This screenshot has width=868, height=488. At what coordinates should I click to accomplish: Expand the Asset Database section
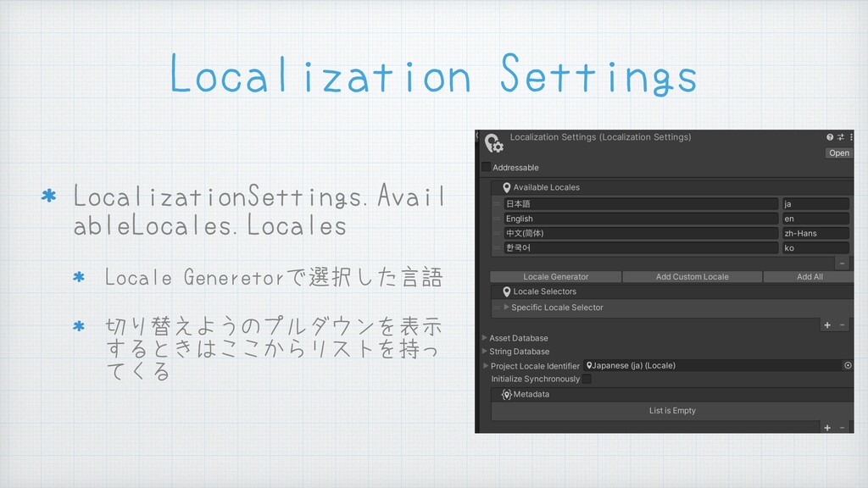[484, 337]
